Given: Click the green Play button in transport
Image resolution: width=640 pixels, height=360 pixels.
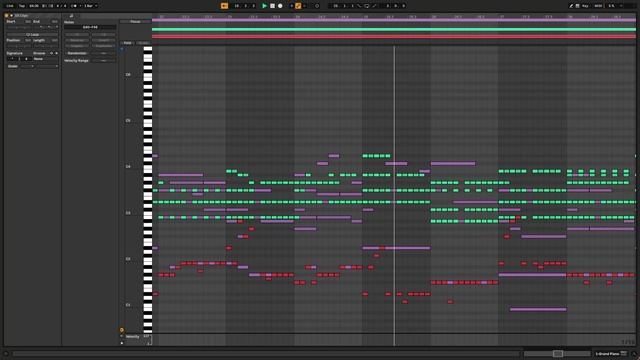Looking at the screenshot, I should (x=264, y=6).
